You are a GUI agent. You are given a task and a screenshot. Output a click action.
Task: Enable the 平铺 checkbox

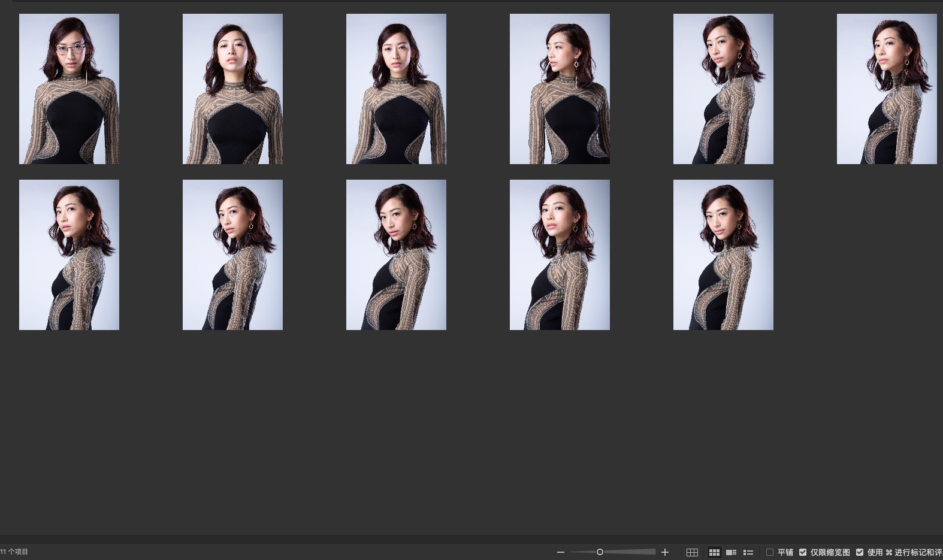pyautogui.click(x=770, y=552)
